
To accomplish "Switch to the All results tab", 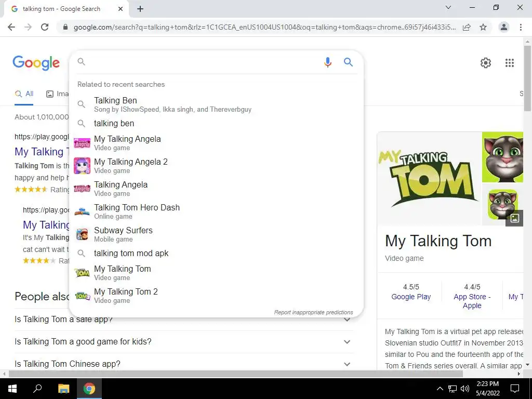I will pos(24,94).
